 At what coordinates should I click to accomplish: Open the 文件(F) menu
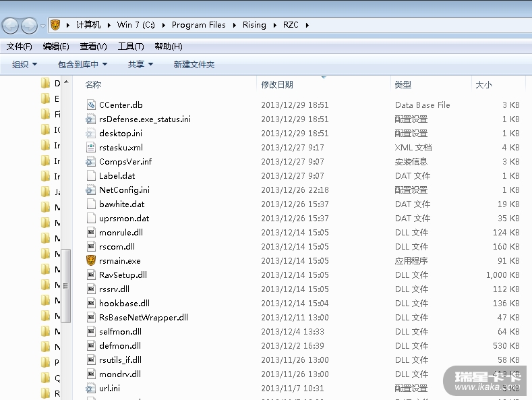(x=20, y=47)
